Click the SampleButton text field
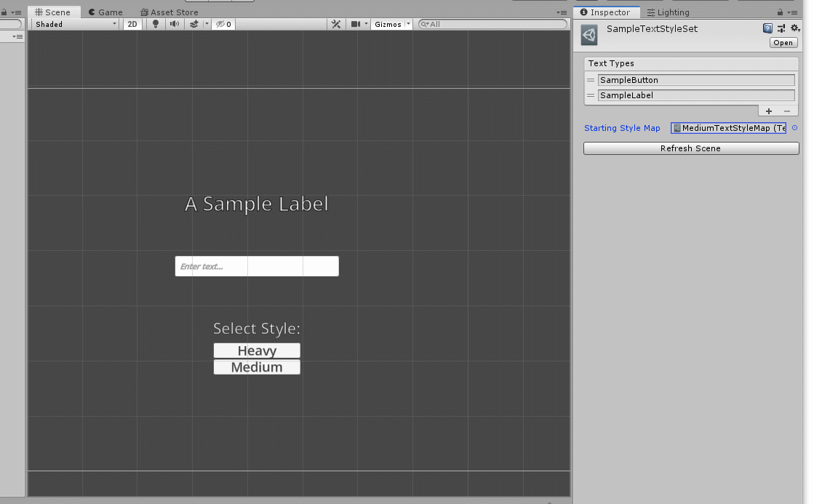 point(696,80)
